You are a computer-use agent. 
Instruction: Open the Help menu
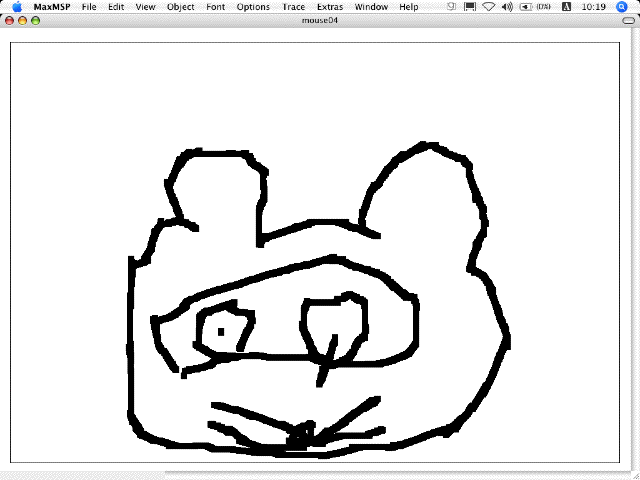coord(409,7)
